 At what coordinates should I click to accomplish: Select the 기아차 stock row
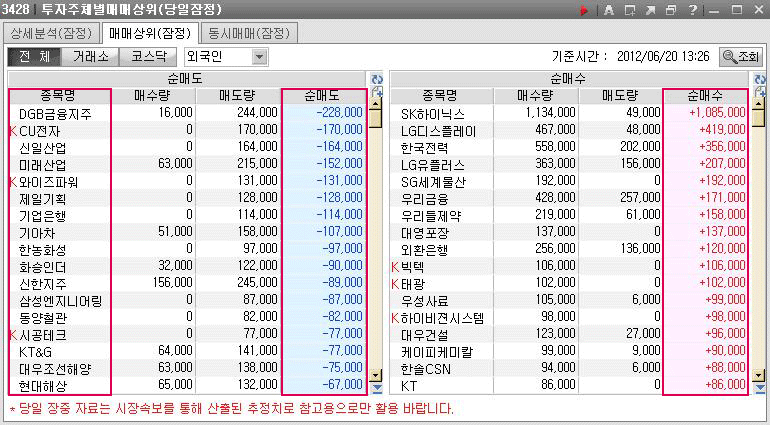188,232
